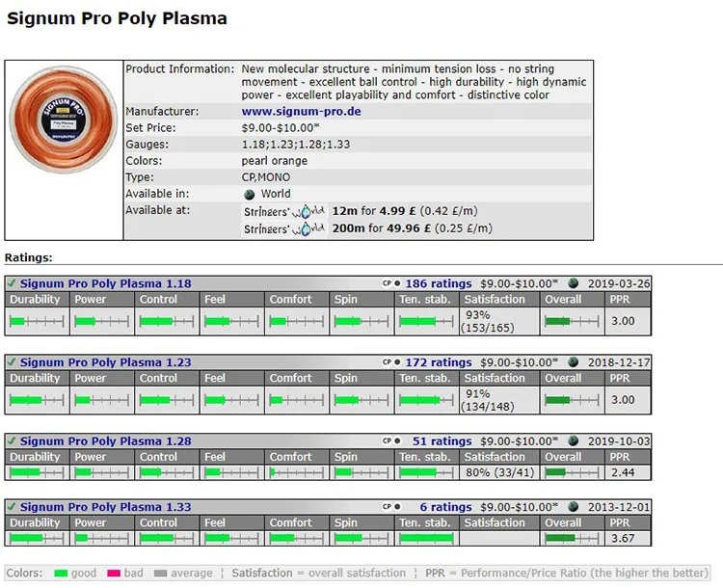Click the globe icon next to World

[249, 194]
